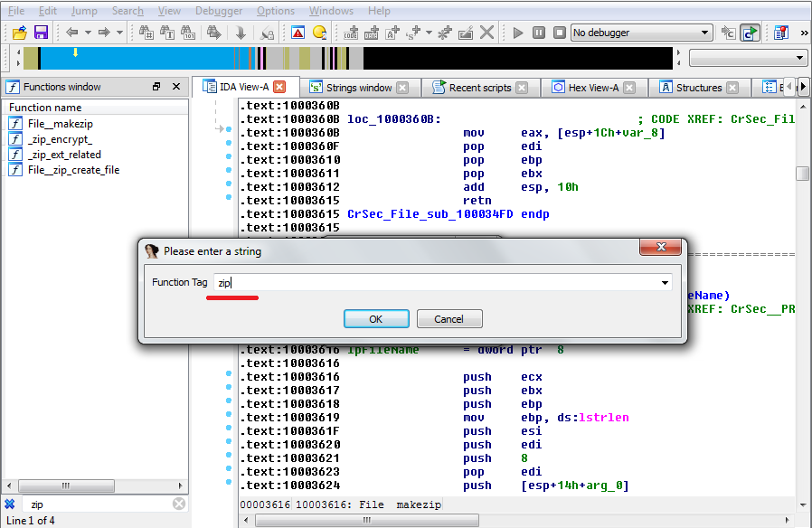The image size is (812, 528).
Task: Switch to the Strings window tab
Action: click(359, 88)
